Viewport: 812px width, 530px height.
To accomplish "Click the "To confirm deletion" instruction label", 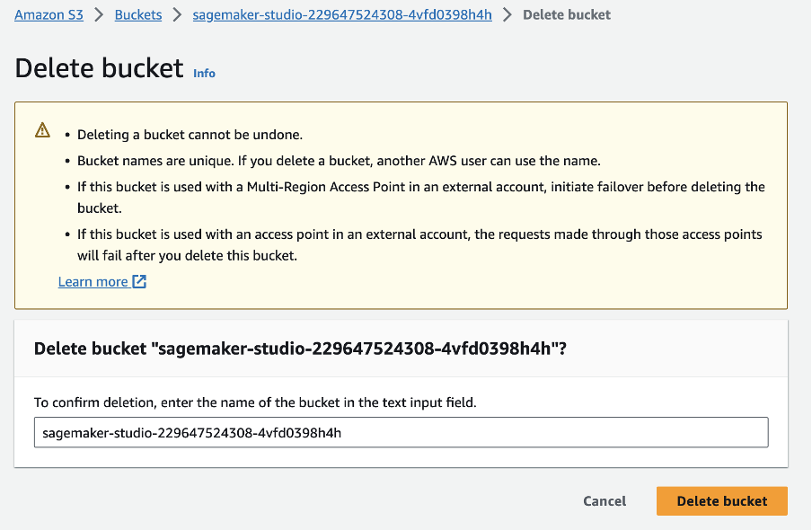I will 255,402.
